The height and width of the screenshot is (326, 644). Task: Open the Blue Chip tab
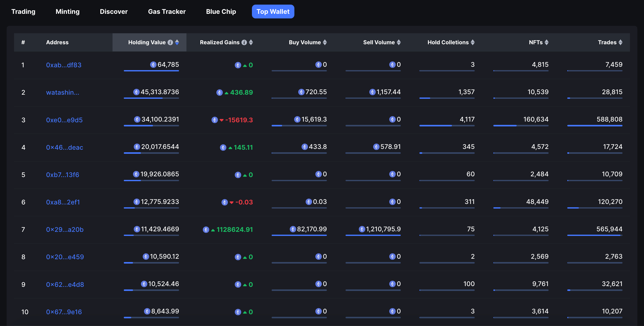click(x=221, y=12)
